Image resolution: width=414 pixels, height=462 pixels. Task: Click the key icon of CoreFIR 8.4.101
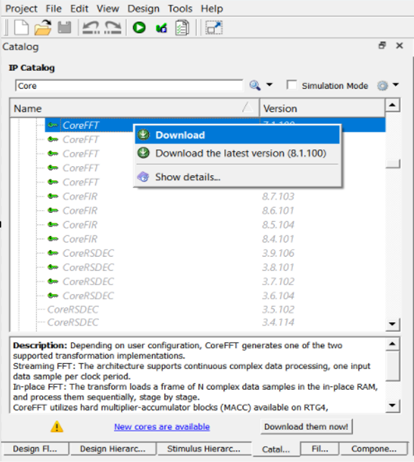[x=53, y=239]
